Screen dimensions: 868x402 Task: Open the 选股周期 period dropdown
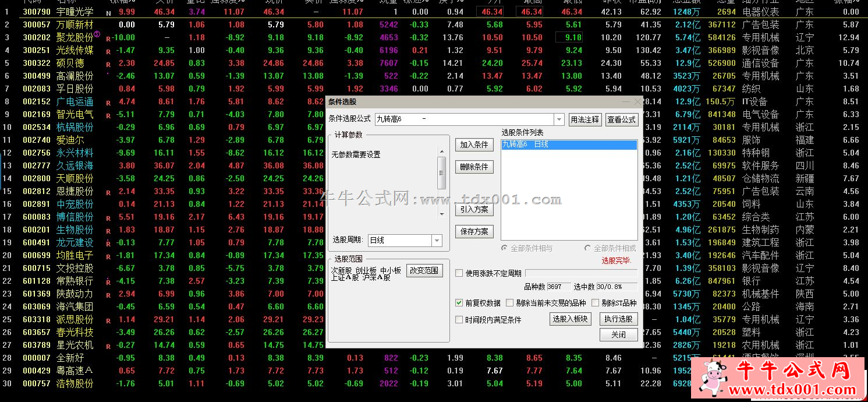pyautogui.click(x=437, y=241)
